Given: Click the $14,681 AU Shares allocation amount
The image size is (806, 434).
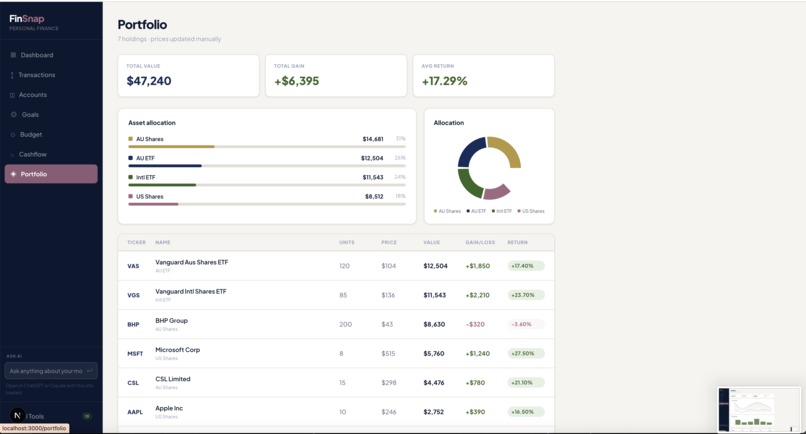Looking at the screenshot, I should click(373, 139).
